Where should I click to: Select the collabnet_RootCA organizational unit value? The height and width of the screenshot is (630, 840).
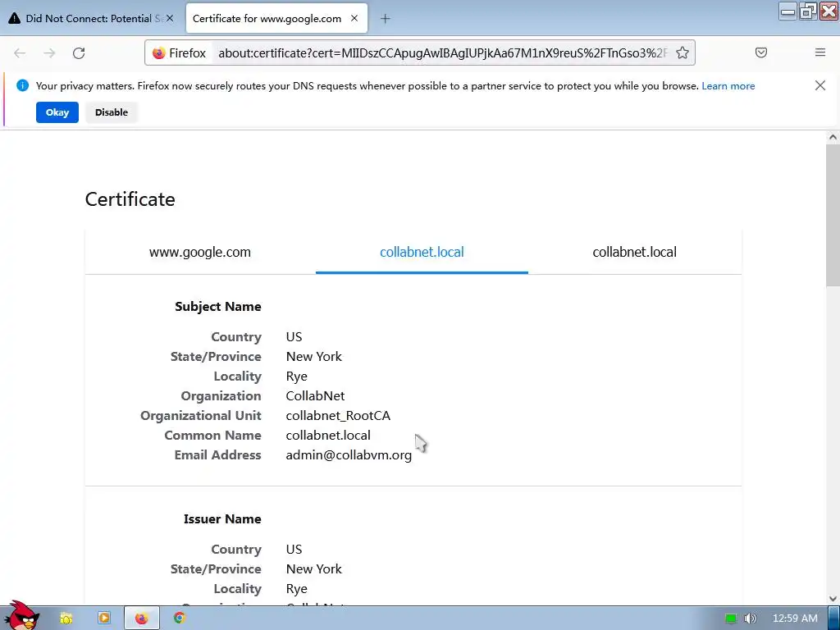pyautogui.click(x=338, y=416)
